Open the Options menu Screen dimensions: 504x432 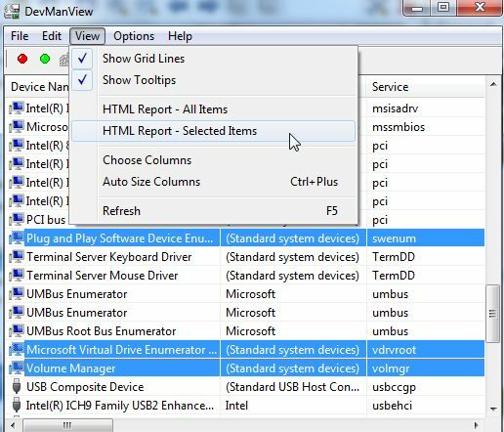pos(134,36)
